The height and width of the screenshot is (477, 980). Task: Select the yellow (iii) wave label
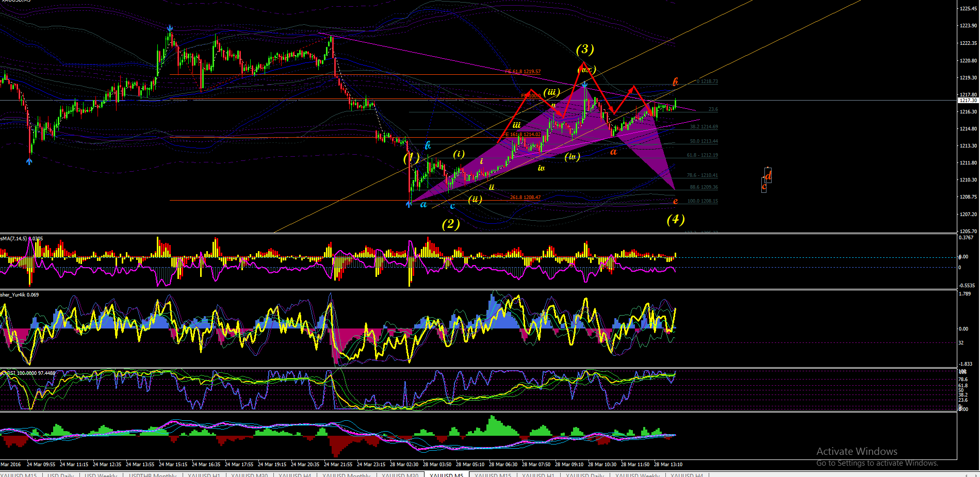[x=551, y=92]
